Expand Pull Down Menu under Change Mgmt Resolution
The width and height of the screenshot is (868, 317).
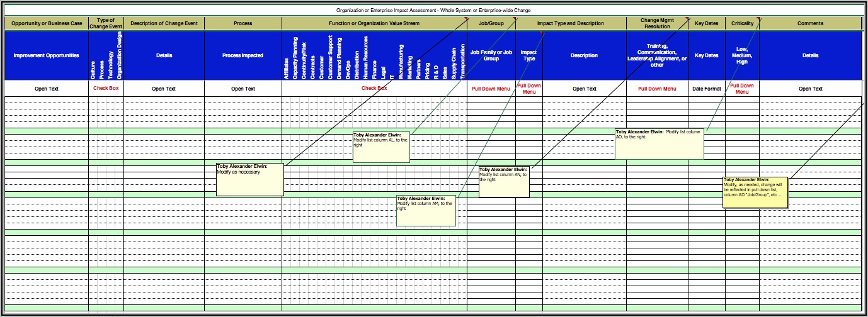tap(657, 89)
